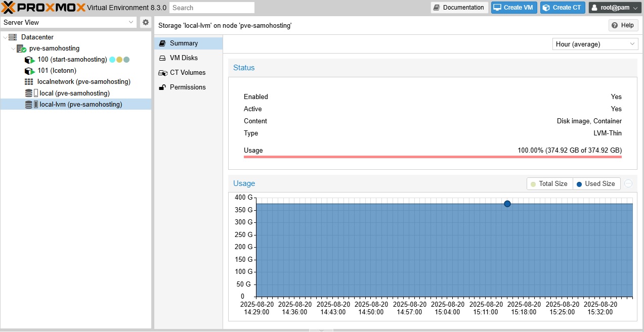The image size is (644, 332).
Task: Open the root@pam user menu
Action: pos(615,8)
